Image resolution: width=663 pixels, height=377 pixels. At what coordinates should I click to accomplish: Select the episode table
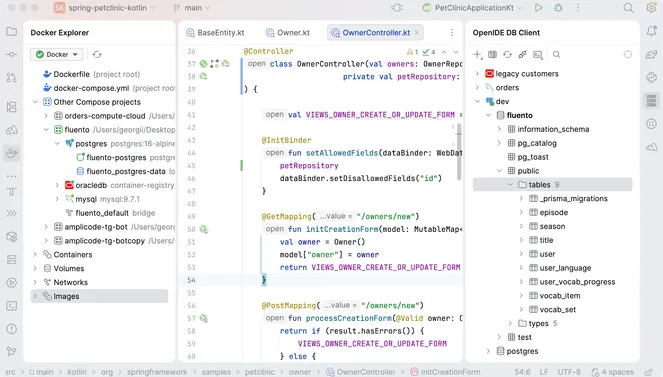coord(548,213)
